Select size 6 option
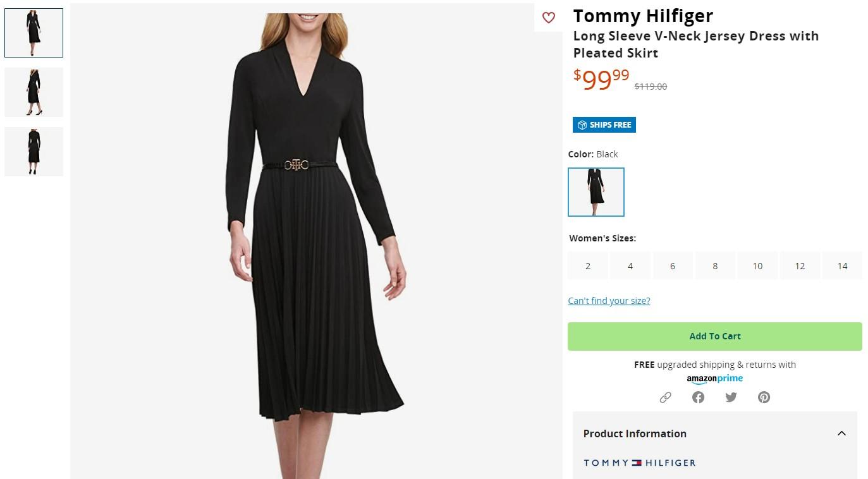Viewport: 868px width, 479px height. pyautogui.click(x=673, y=266)
